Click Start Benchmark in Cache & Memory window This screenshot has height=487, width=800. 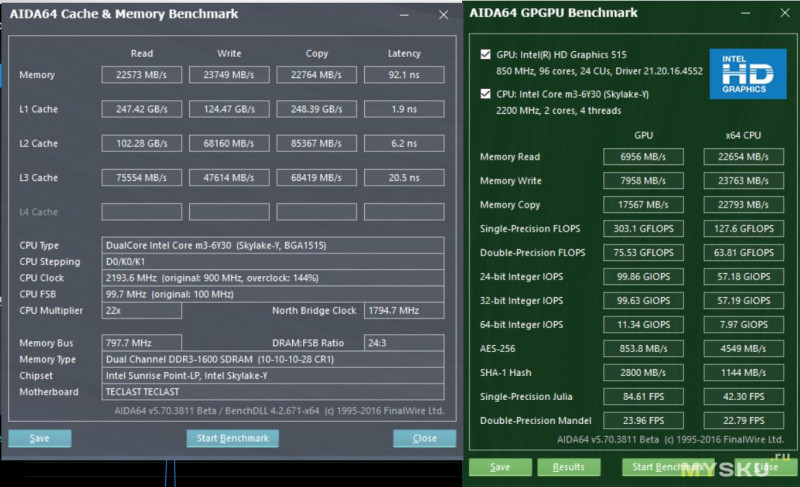pyautogui.click(x=233, y=438)
